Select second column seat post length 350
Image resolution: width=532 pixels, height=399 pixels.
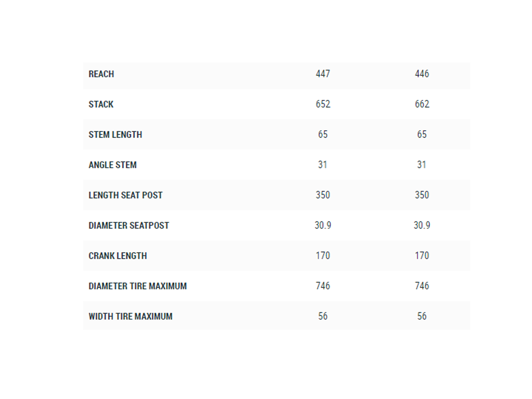422,195
